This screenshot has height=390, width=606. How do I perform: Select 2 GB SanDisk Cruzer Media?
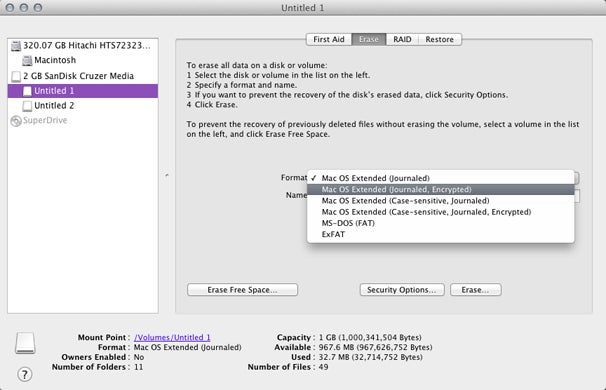coord(83,76)
